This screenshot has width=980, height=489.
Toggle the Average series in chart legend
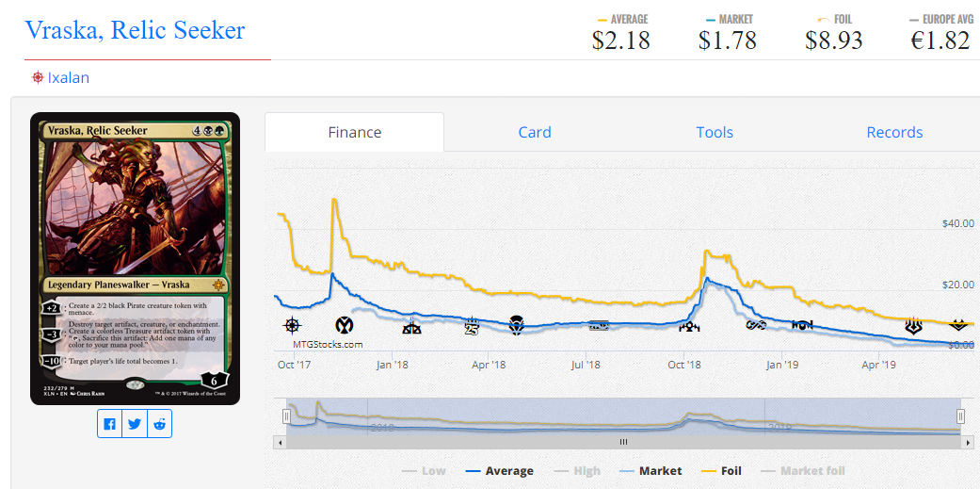(x=500, y=471)
